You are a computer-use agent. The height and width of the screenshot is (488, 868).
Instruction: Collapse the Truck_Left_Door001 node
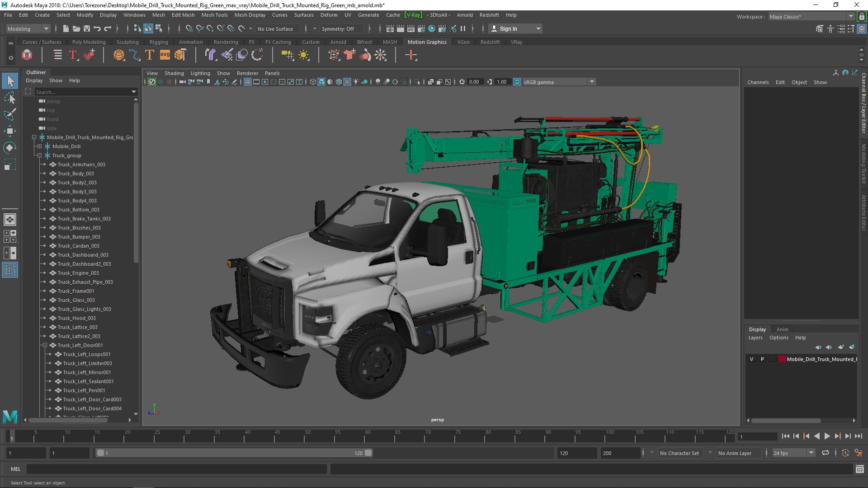click(45, 345)
